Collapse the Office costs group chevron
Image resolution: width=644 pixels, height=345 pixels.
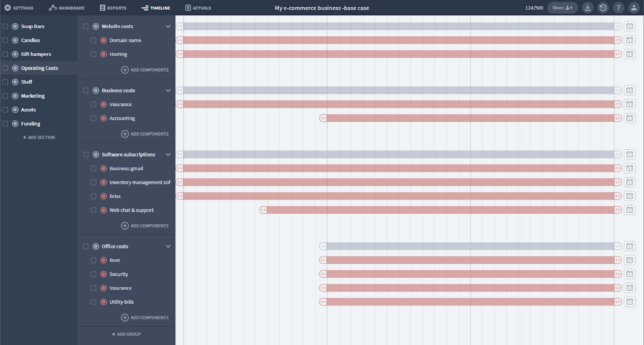tap(168, 246)
